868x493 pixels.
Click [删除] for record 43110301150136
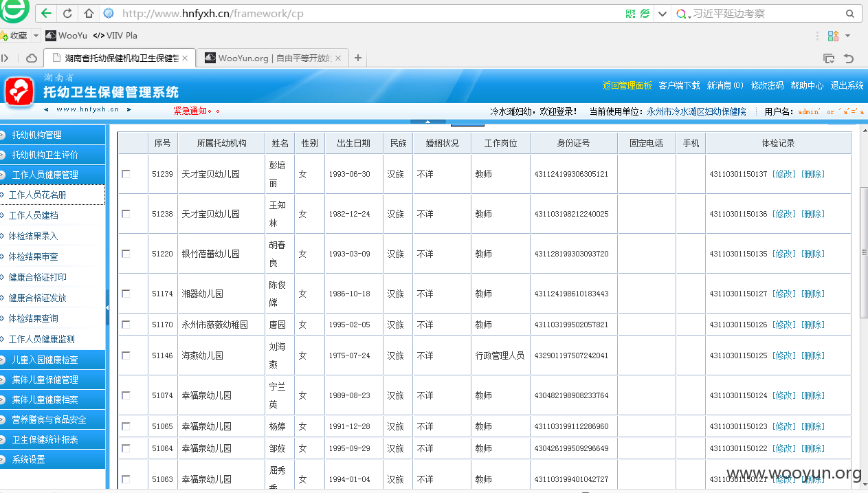[x=813, y=214]
